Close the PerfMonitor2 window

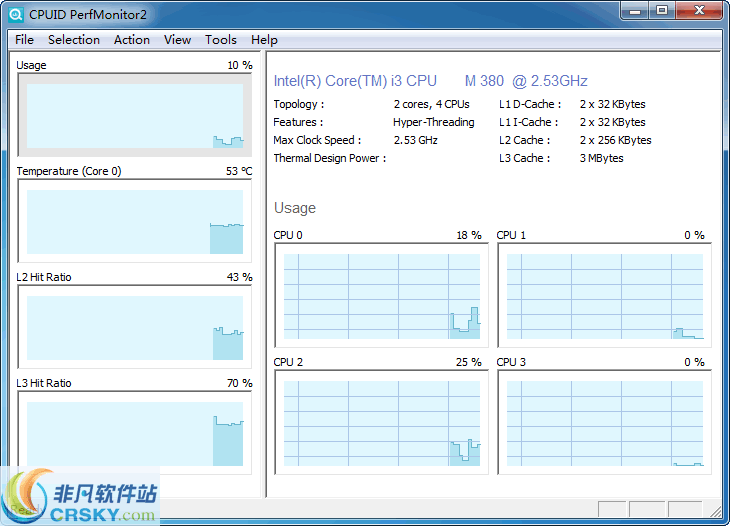(699, 11)
